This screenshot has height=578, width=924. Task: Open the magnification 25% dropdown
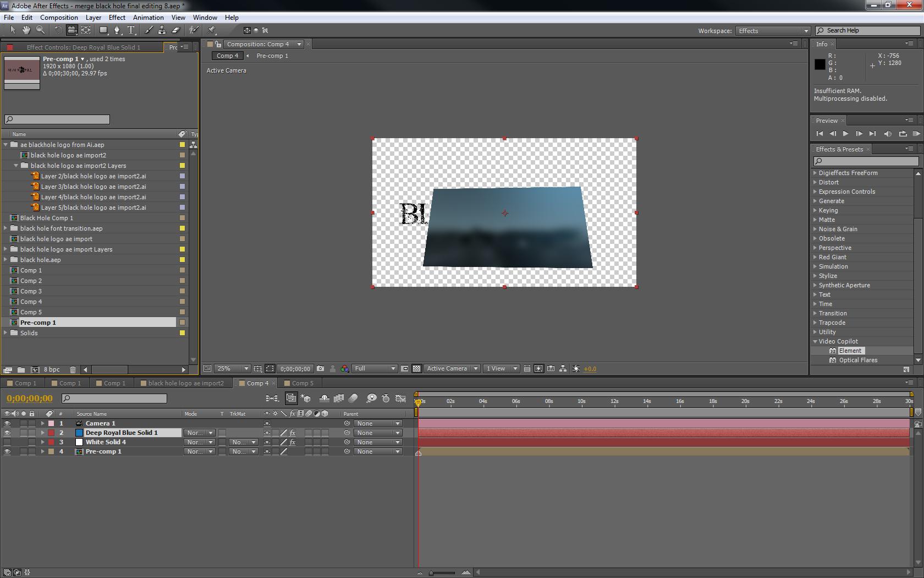[232, 369]
